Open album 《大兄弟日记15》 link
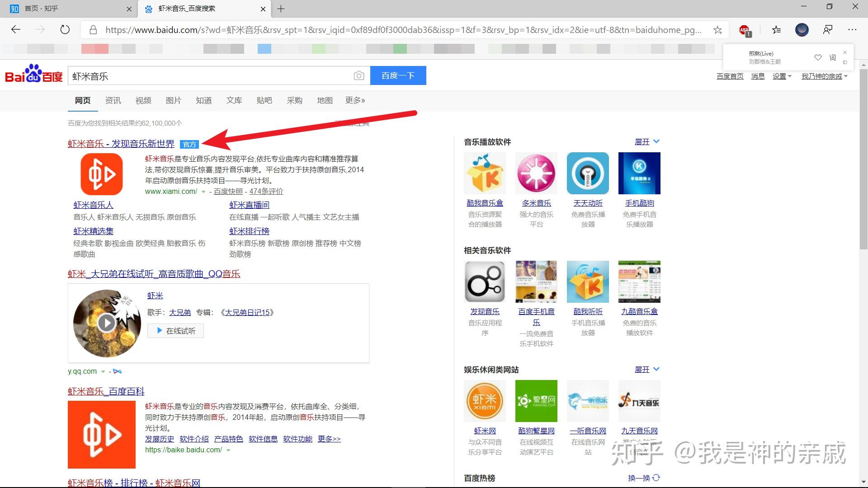Image resolution: width=868 pixels, height=488 pixels. click(x=247, y=313)
